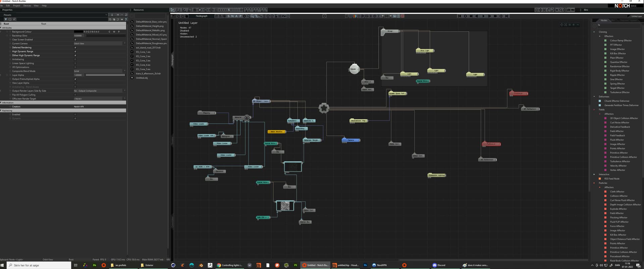
Task: Open the Project menu
Action: pos(16,6)
